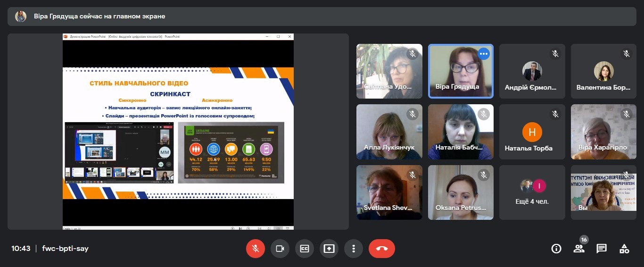
Task: Turn on closed captions
Action: click(305, 249)
